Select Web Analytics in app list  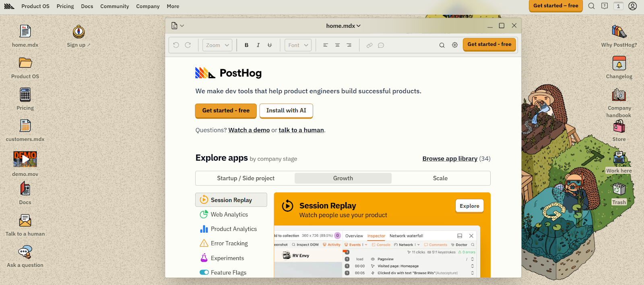coord(231,215)
